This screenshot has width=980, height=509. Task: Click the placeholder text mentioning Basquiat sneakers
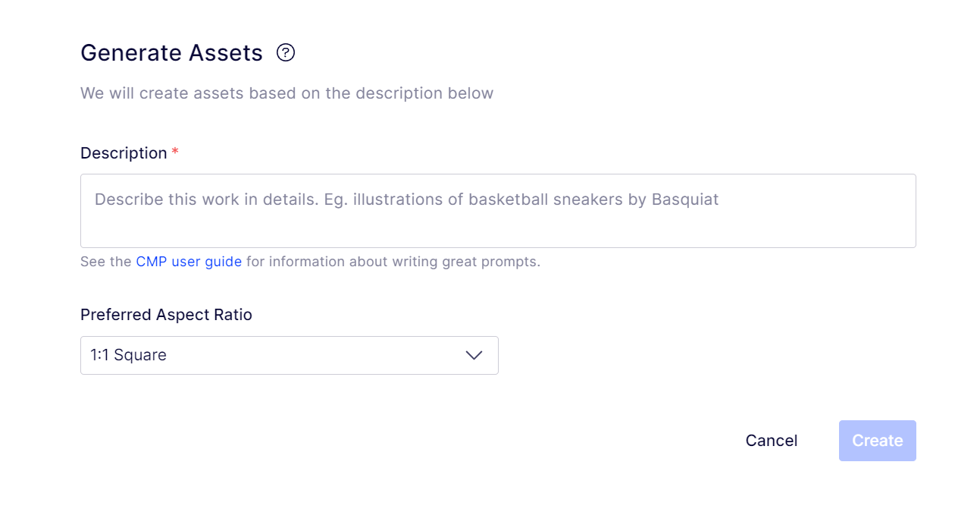406,200
